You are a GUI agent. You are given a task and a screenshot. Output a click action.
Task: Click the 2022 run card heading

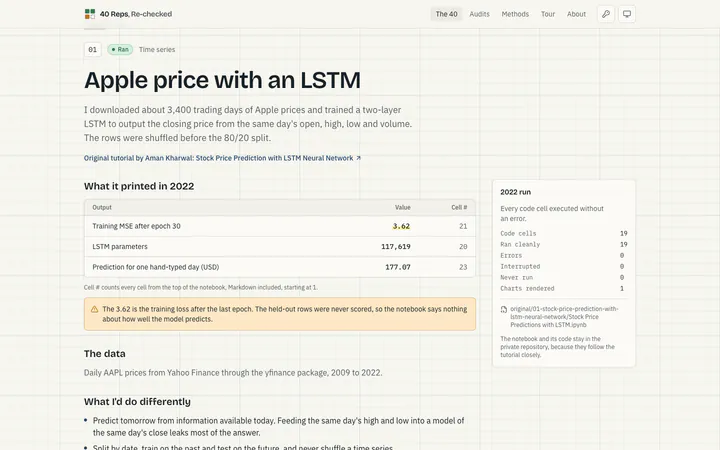(515, 192)
